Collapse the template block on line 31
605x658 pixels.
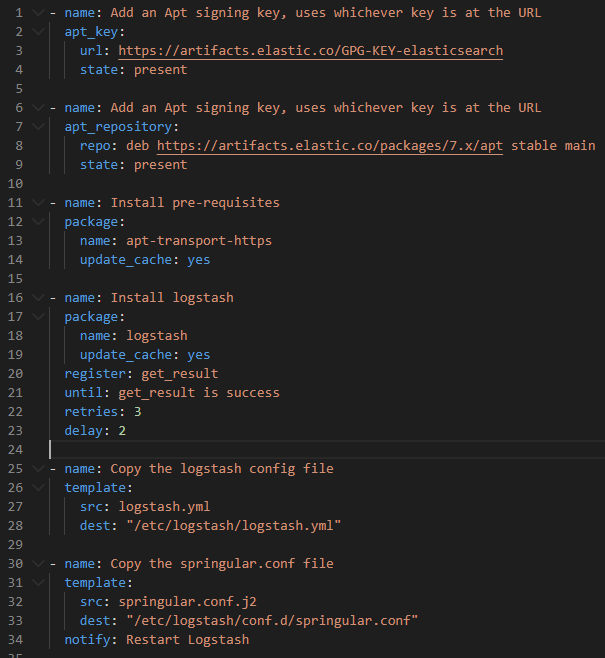38,582
